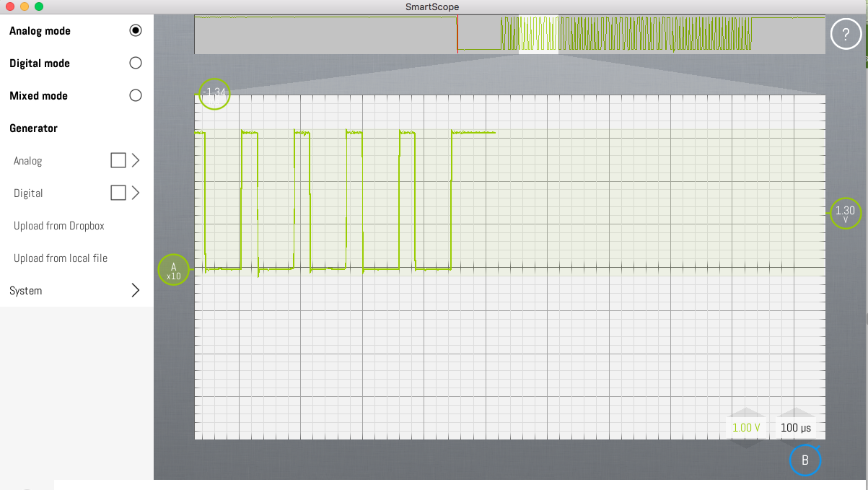Click the Analog generator label
The width and height of the screenshot is (868, 490).
click(x=28, y=161)
